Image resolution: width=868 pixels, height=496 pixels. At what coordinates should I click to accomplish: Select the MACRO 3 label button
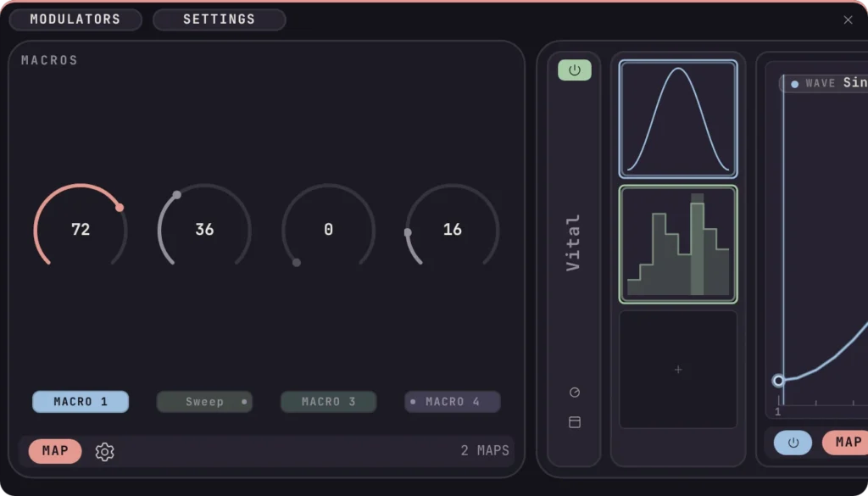pyautogui.click(x=328, y=402)
